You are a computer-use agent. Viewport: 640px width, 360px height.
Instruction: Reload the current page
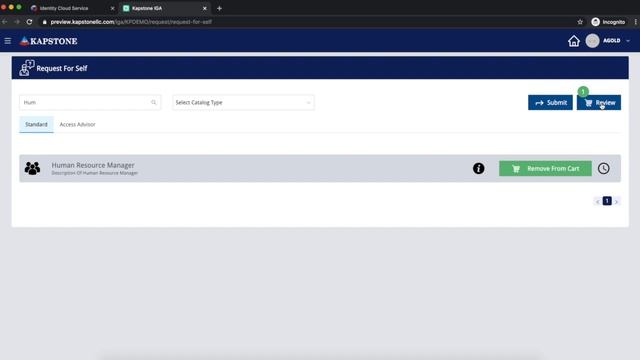coord(29,22)
